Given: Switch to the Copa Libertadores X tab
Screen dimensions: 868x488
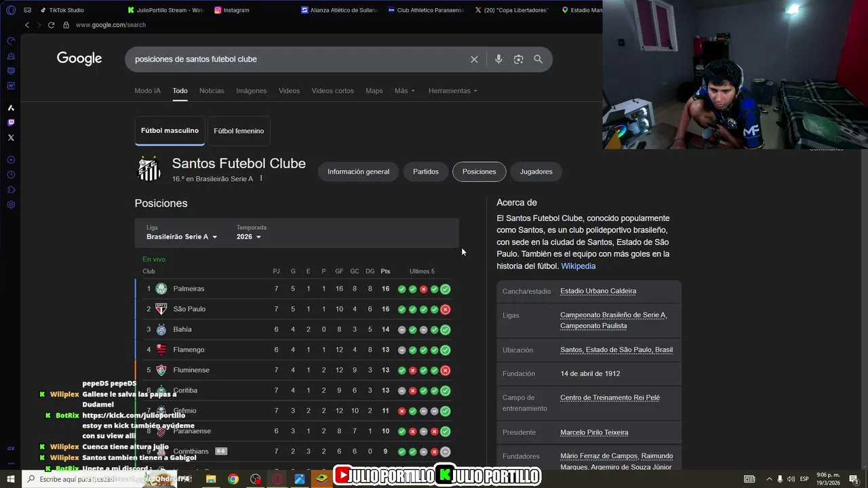Looking at the screenshot, I should tap(513, 10).
